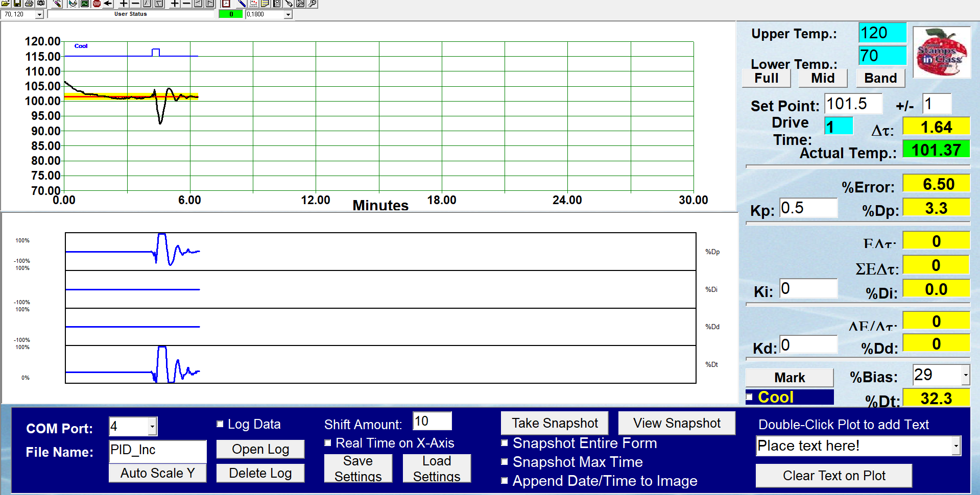Viewport: 980px width, 495px height.
Task: Click the red document toolbar icon
Action: [226, 4]
